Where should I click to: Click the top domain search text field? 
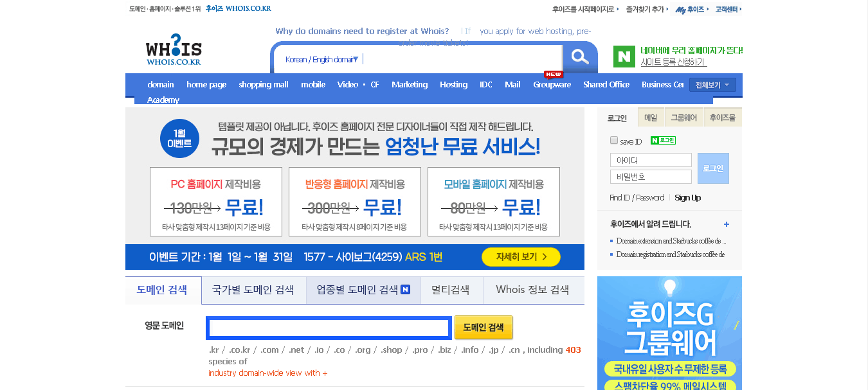tap(462, 59)
